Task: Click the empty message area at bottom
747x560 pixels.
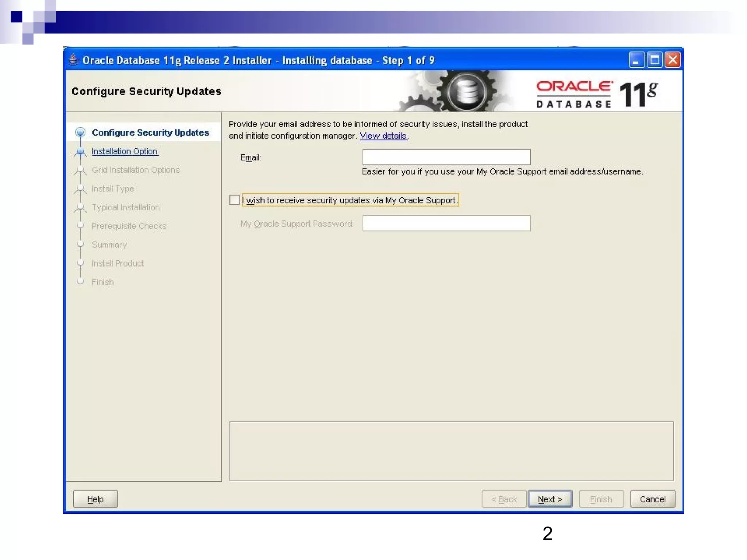Action: (451, 451)
